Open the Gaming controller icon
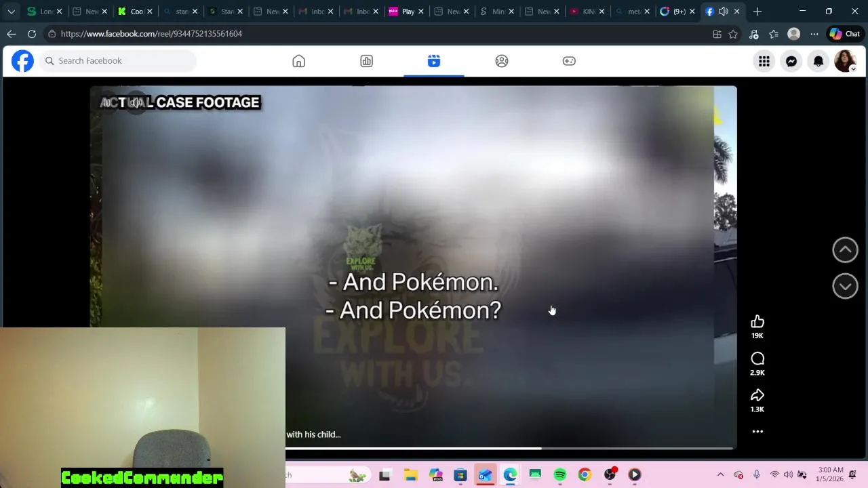The image size is (868, 488). coord(569,61)
